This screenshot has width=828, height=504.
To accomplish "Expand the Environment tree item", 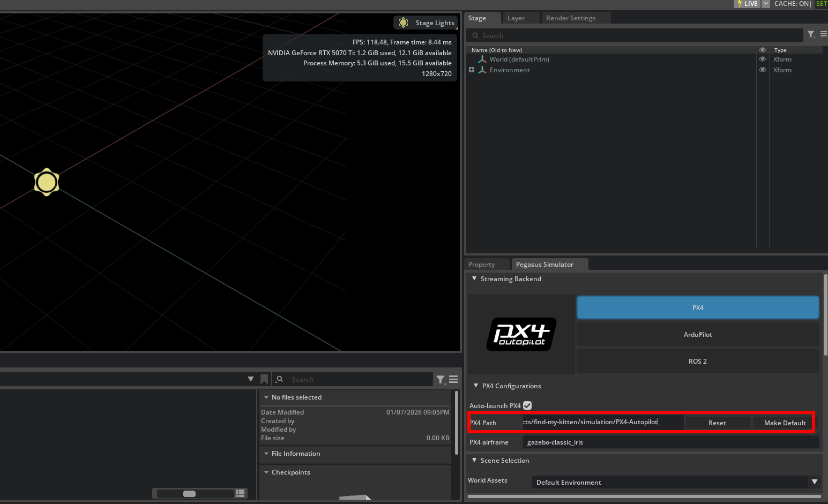I will point(471,70).
